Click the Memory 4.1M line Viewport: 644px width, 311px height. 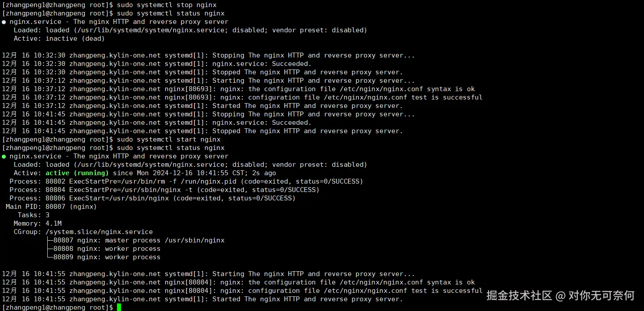pos(38,223)
